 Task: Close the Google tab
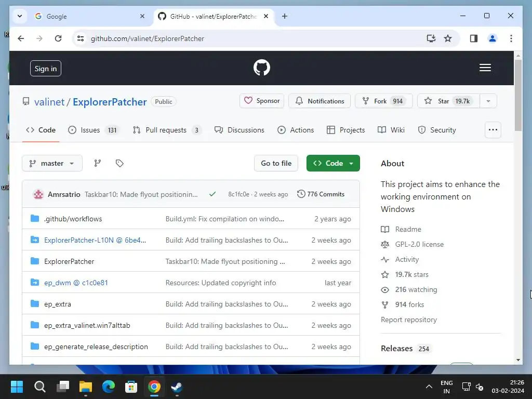point(142,16)
